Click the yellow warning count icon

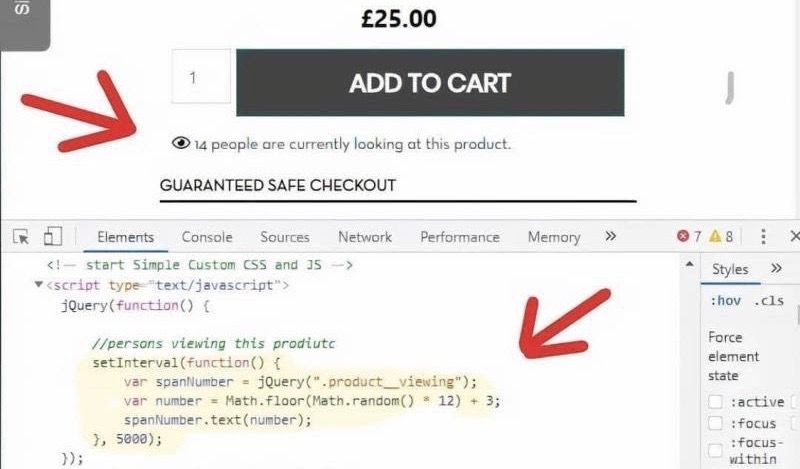click(x=715, y=237)
